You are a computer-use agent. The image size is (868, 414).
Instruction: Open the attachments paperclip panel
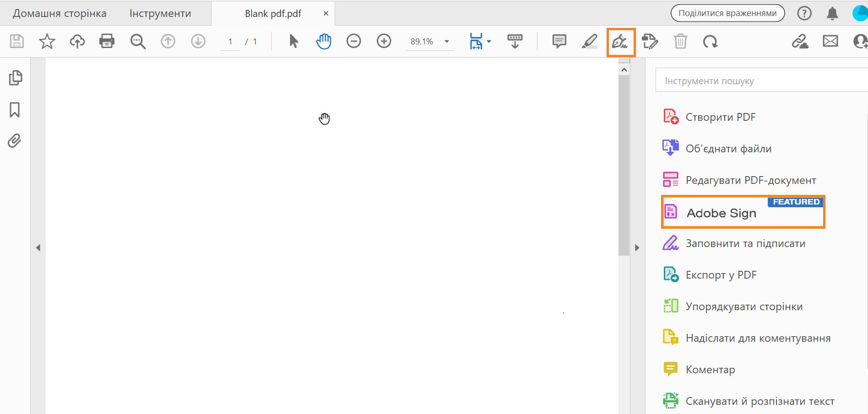tap(15, 141)
